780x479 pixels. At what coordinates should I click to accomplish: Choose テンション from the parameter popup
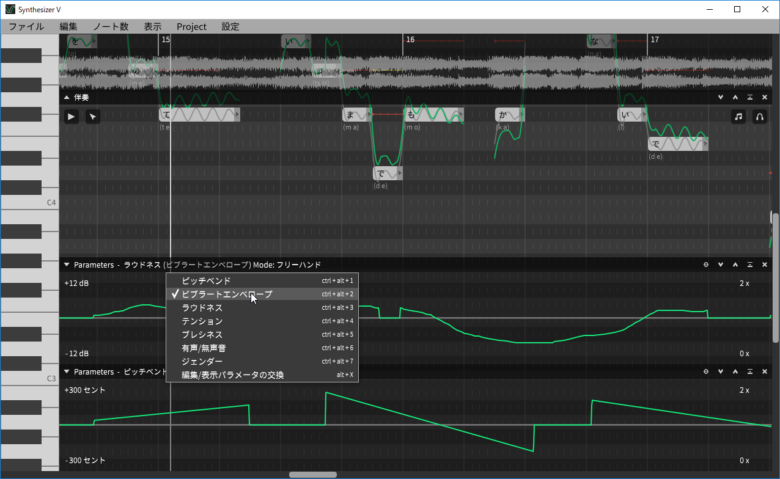(x=262, y=321)
